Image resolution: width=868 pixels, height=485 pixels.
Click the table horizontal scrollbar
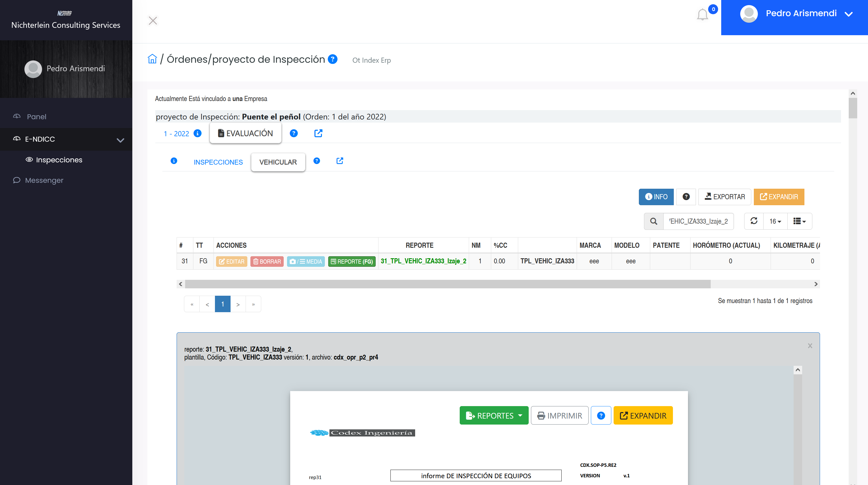click(447, 284)
